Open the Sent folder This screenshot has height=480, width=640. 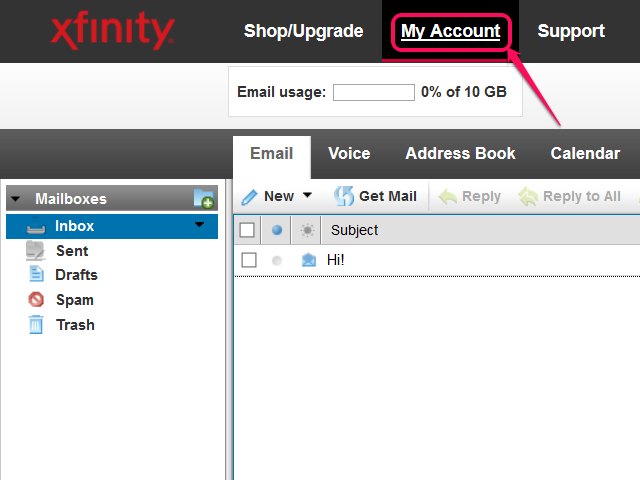(x=72, y=251)
